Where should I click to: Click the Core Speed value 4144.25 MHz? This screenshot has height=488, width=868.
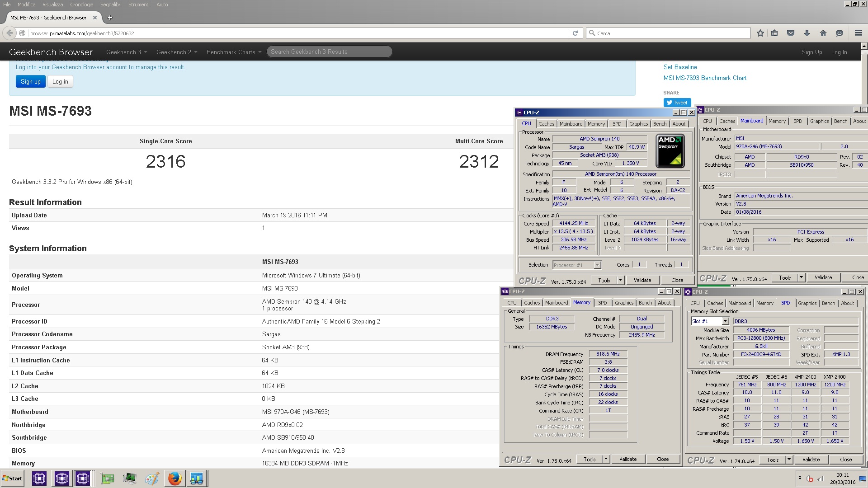574,224
